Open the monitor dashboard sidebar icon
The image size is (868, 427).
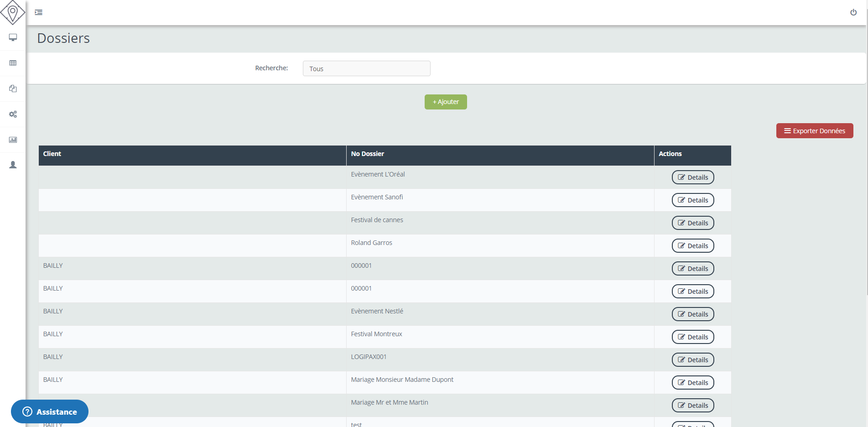13,37
